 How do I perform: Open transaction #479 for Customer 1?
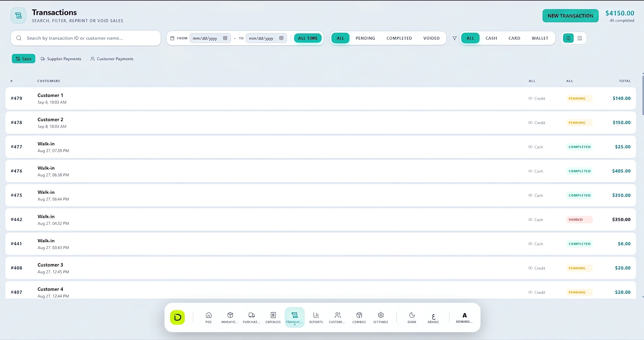pyautogui.click(x=320, y=98)
